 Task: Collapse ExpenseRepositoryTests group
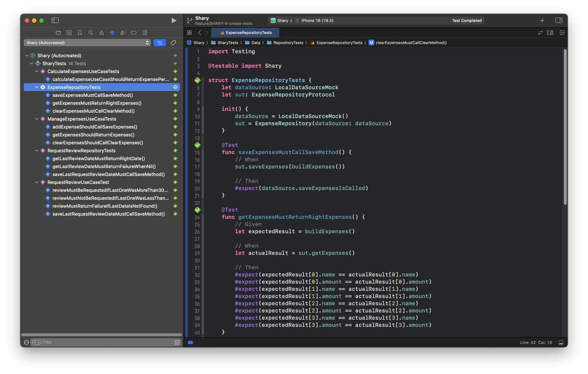coord(37,87)
